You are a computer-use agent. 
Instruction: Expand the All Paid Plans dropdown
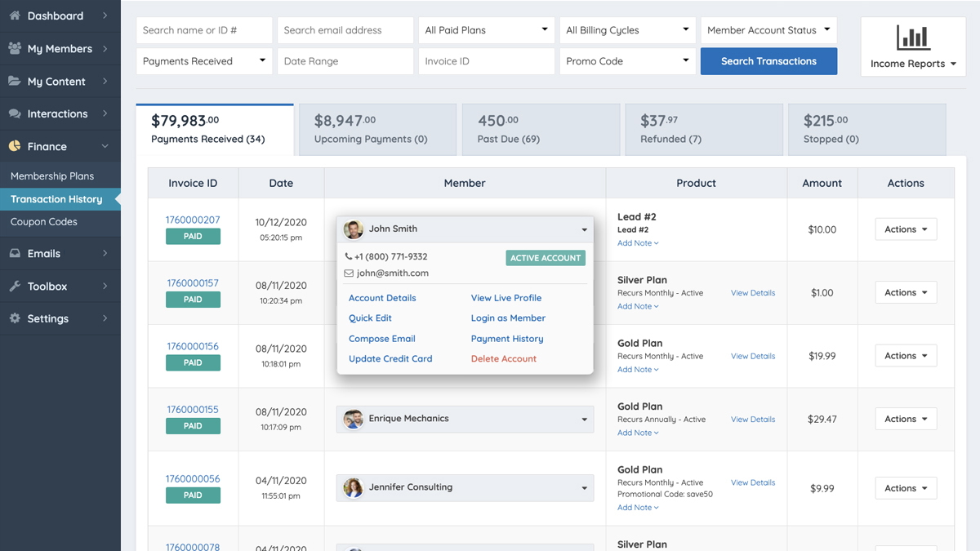pos(486,30)
